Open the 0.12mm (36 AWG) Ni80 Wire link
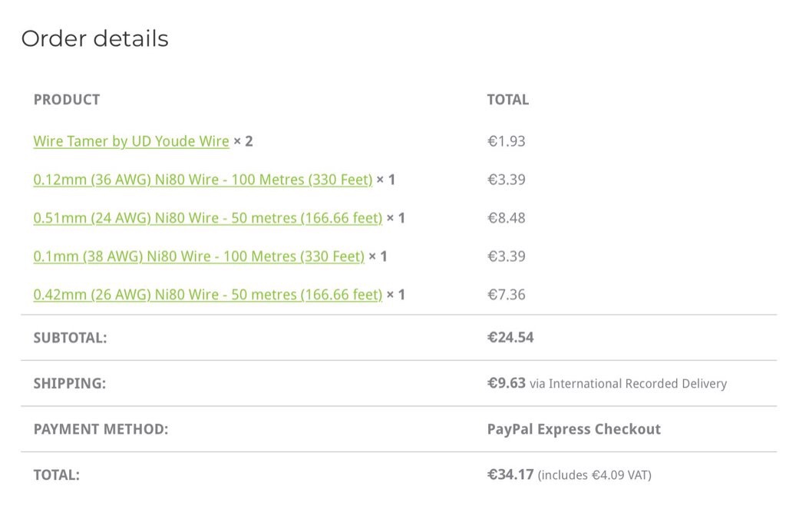The width and height of the screenshot is (786, 532). coord(203,180)
